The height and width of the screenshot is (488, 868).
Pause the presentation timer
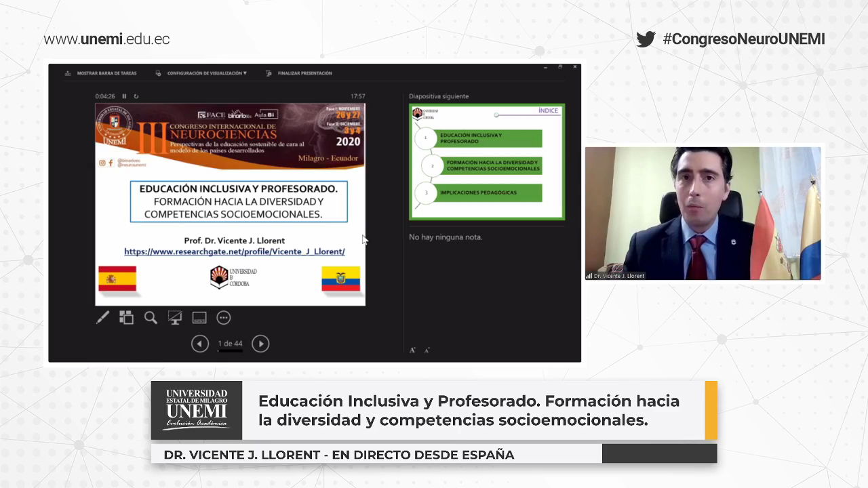click(x=124, y=96)
